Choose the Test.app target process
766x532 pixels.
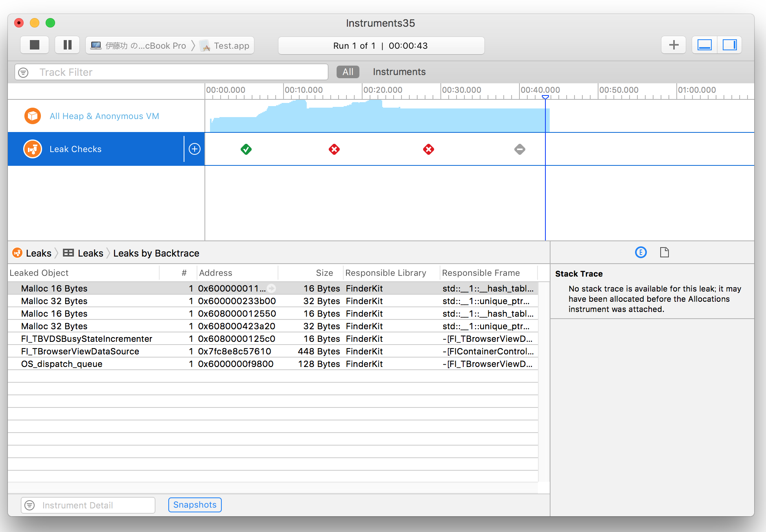point(225,46)
